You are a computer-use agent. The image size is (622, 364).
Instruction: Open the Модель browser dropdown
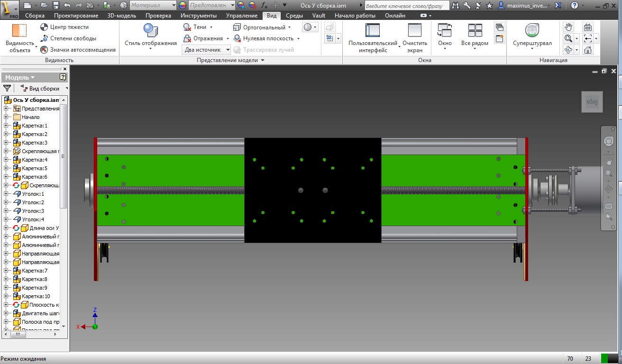coord(20,77)
